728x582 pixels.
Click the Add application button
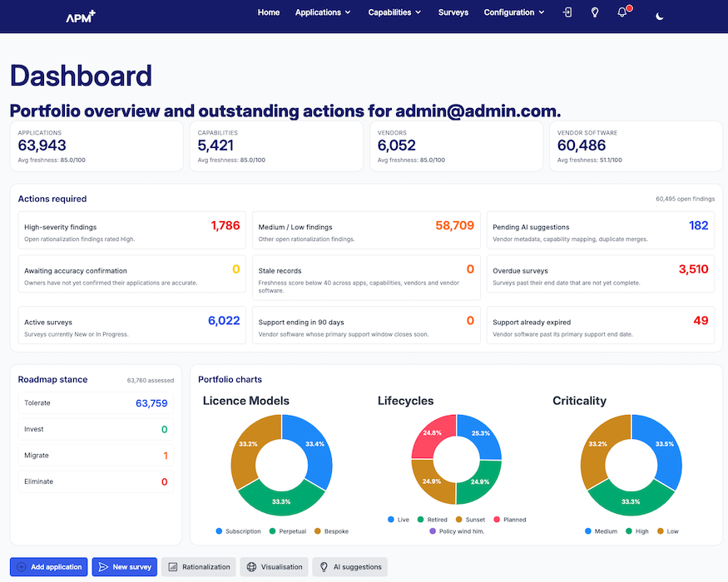49,567
